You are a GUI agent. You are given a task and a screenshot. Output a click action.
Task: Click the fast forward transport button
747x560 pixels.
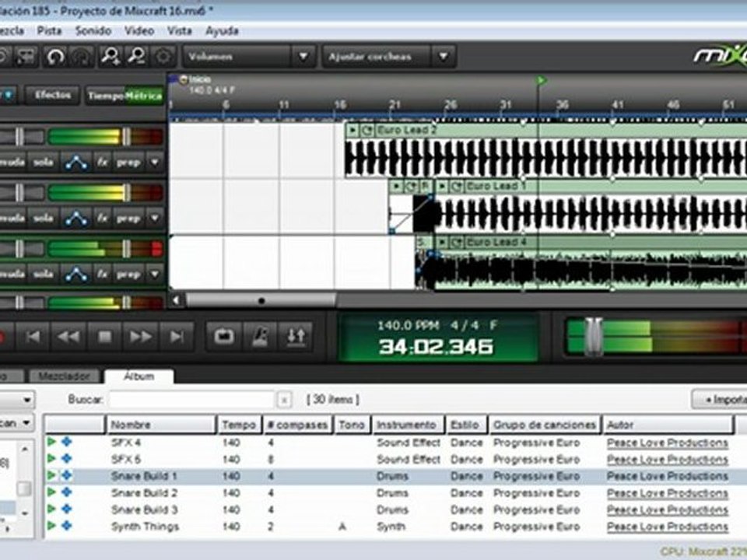141,337
